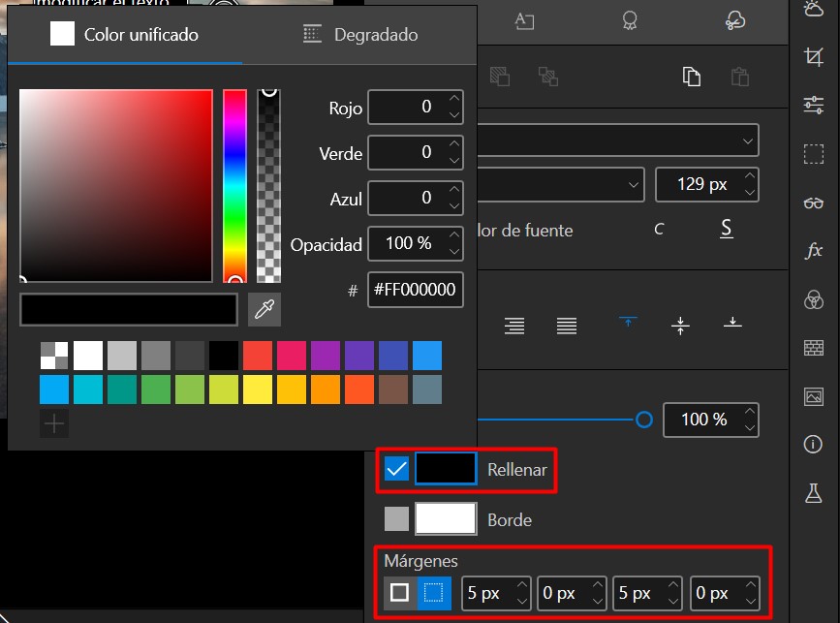The width and height of the screenshot is (840, 623).
Task: Increase the Rojo value with up arrow
Action: (454, 99)
